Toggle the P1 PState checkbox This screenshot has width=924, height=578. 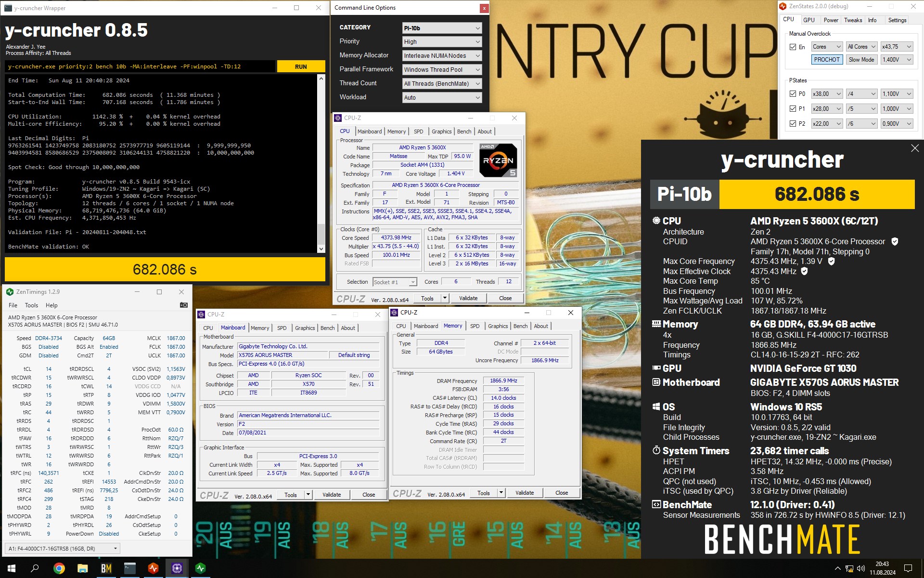[793, 109]
